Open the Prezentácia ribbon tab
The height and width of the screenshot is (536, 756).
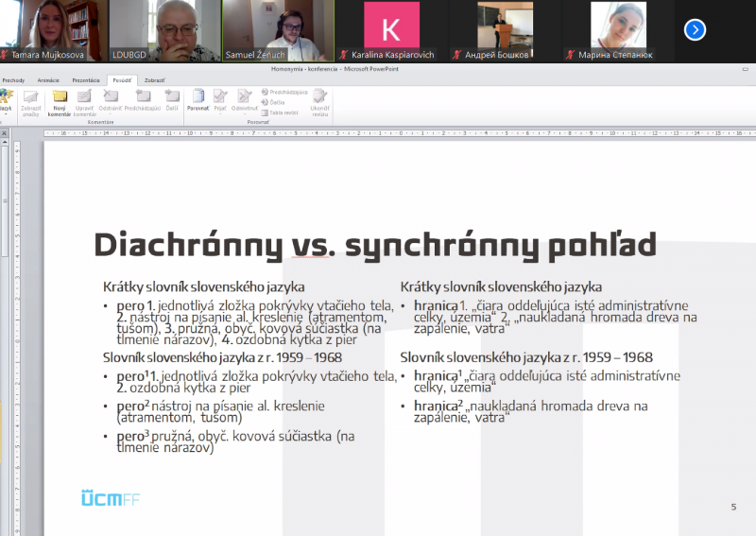pos(86,80)
